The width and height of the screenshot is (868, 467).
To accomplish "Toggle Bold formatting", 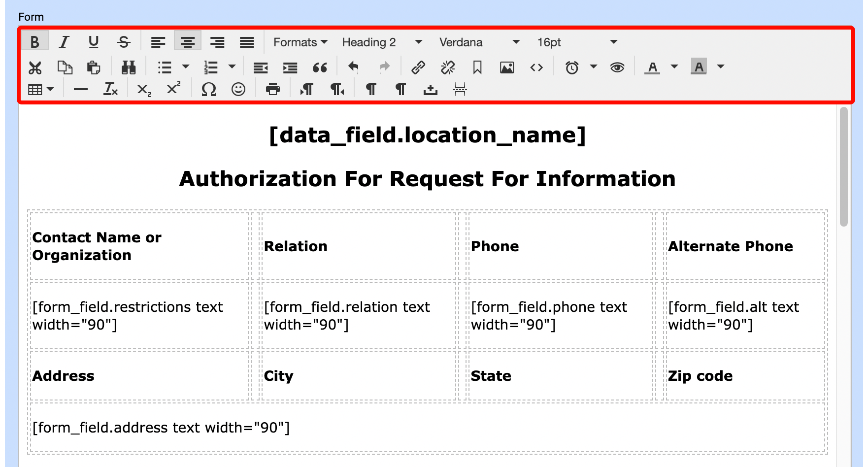I will (34, 42).
